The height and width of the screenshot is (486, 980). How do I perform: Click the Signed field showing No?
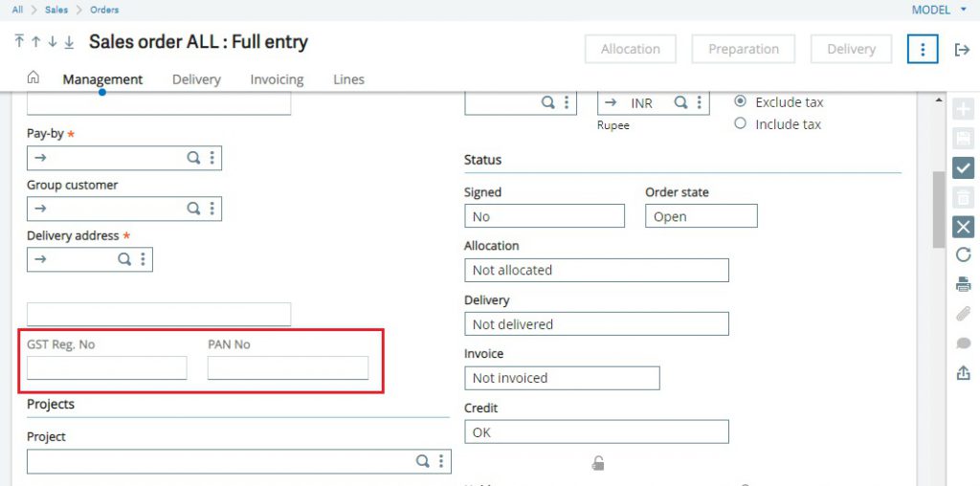coord(545,216)
